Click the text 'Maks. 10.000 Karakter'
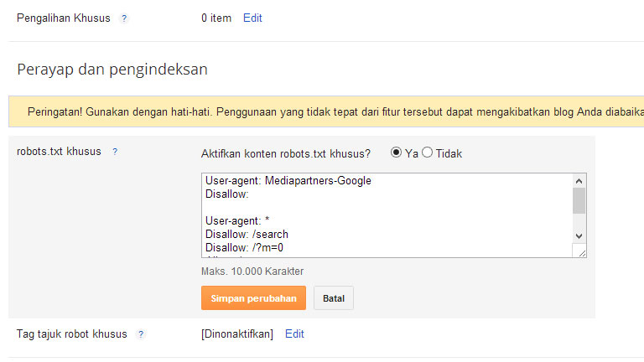This screenshot has height=362, width=644. [x=252, y=271]
